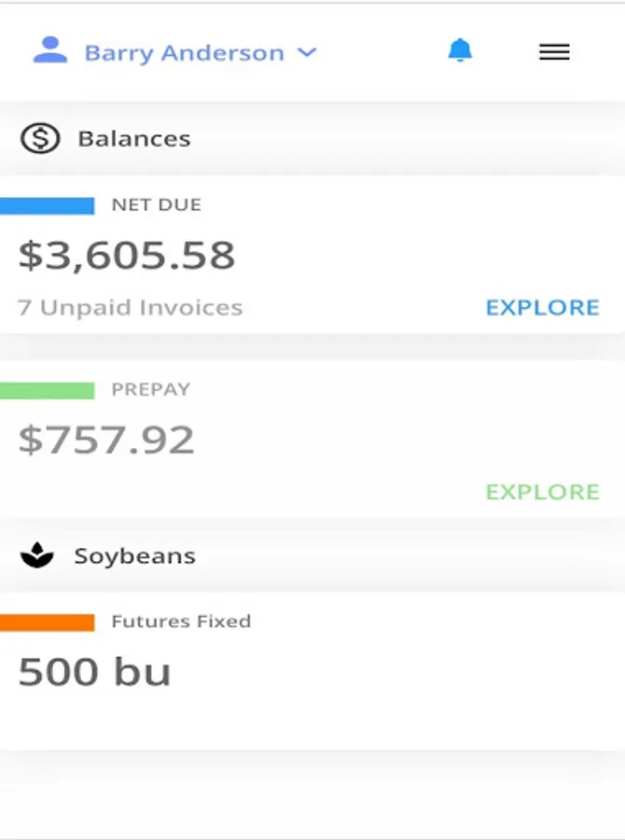Open the notifications bell

coord(460,50)
